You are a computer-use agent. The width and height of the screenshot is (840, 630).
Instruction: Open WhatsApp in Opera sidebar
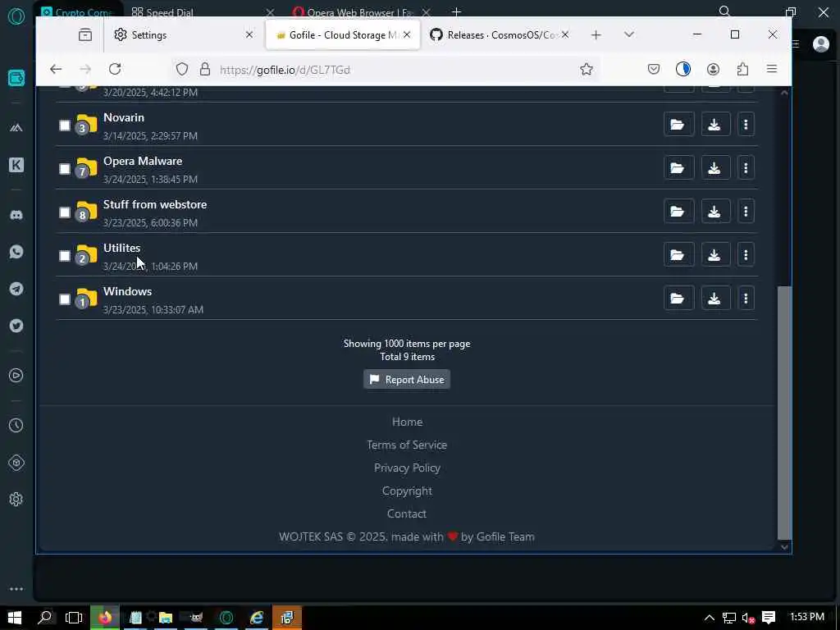[x=16, y=252]
